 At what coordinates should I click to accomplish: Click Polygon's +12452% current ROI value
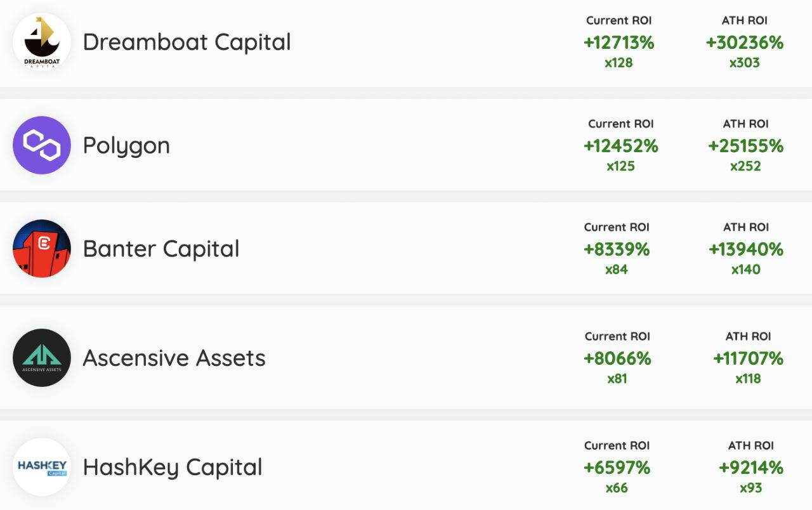[x=620, y=147]
